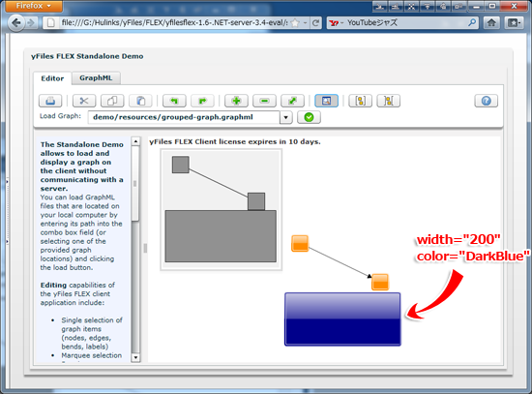Open the Firefox menu dropdown
This screenshot has width=532, height=394.
pyautogui.click(x=34, y=6)
